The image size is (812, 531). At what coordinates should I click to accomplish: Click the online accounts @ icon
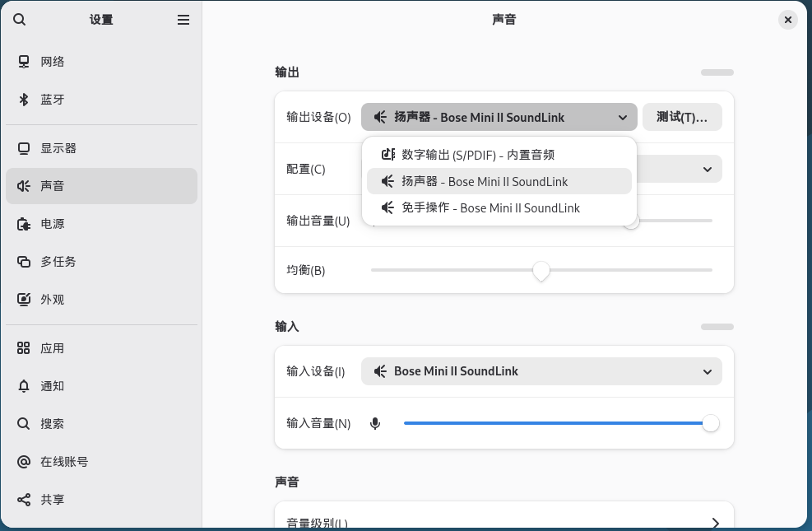[x=24, y=462]
